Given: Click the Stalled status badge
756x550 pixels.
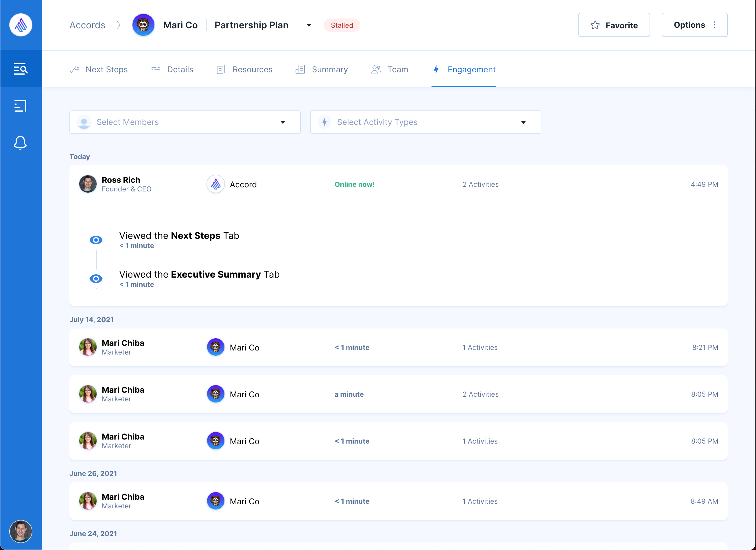Looking at the screenshot, I should coord(342,25).
